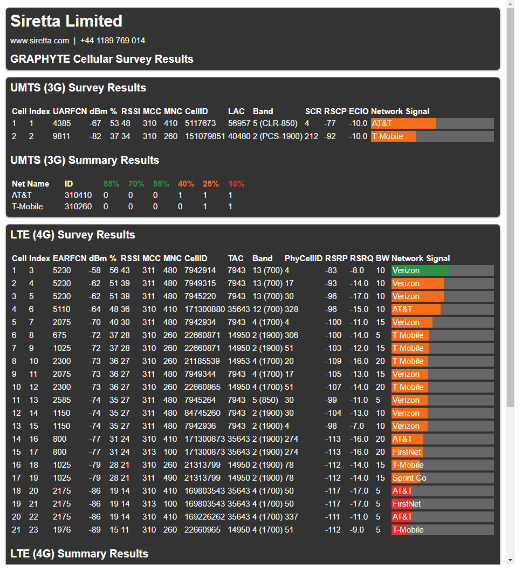
Task: Click CellID 7949344 in LTE cell 9
Action: click(200, 374)
